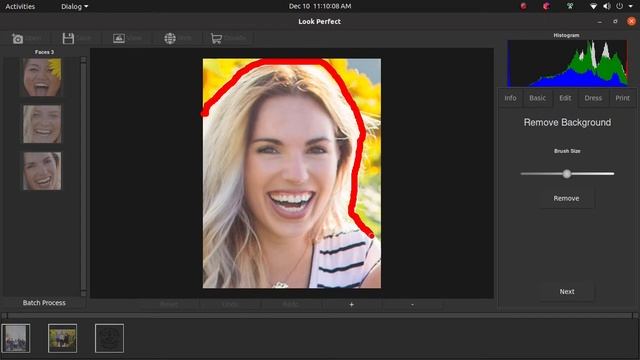This screenshot has width=640, height=360.
Task: Click the minus zoom-out button
Action: 412,304
